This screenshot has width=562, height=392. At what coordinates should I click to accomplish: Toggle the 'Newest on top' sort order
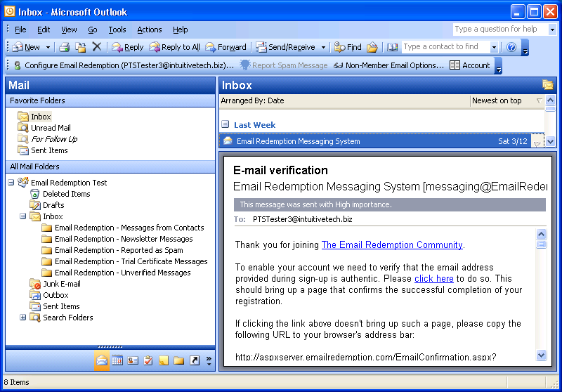coord(507,100)
